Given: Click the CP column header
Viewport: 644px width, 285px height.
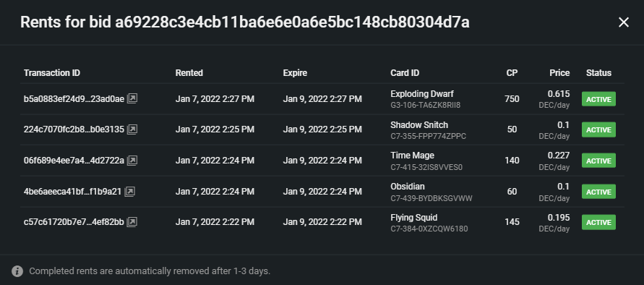Looking at the screenshot, I should tap(512, 73).
